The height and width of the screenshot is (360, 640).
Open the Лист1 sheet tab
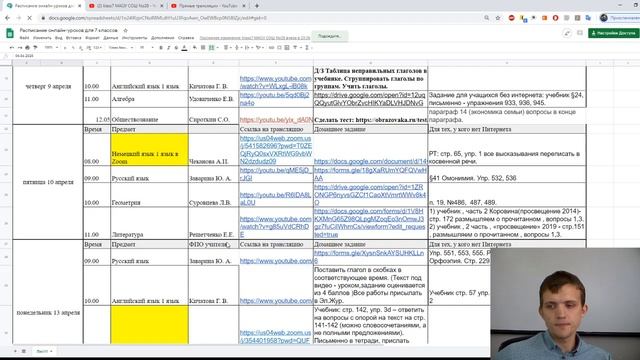pos(44,351)
